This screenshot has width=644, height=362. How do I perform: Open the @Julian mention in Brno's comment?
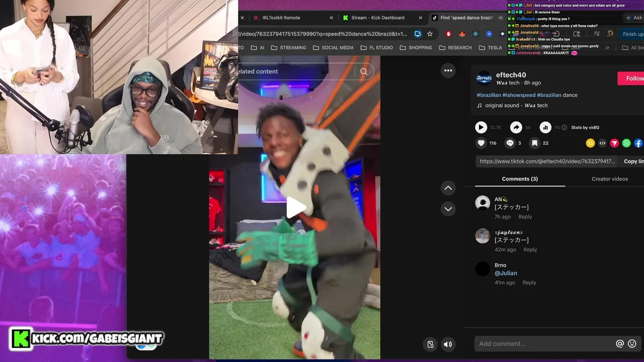(x=506, y=273)
